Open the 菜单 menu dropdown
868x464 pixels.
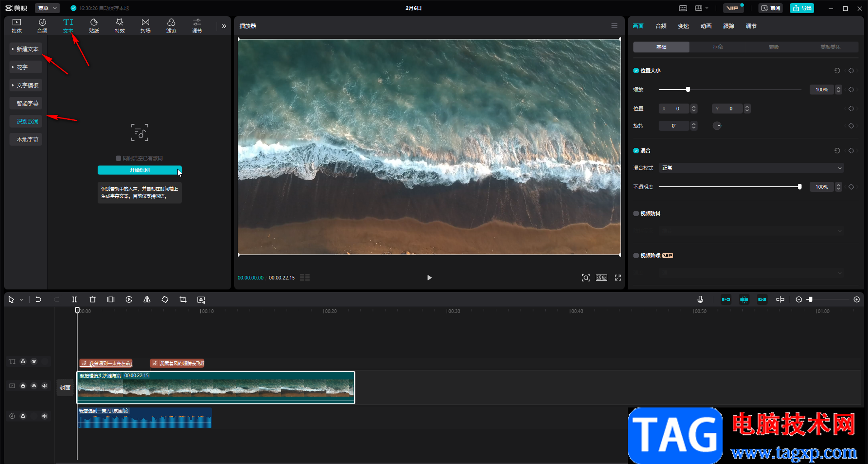point(47,8)
